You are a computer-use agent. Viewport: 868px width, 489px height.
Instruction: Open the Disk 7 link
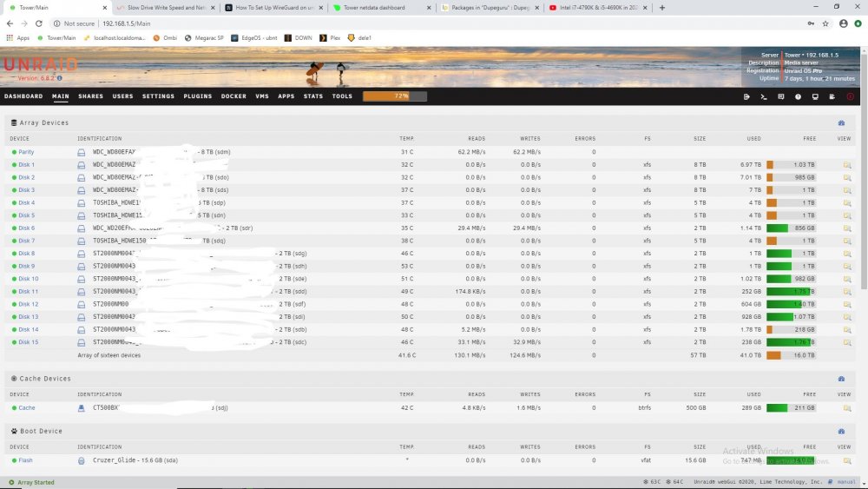(x=27, y=241)
